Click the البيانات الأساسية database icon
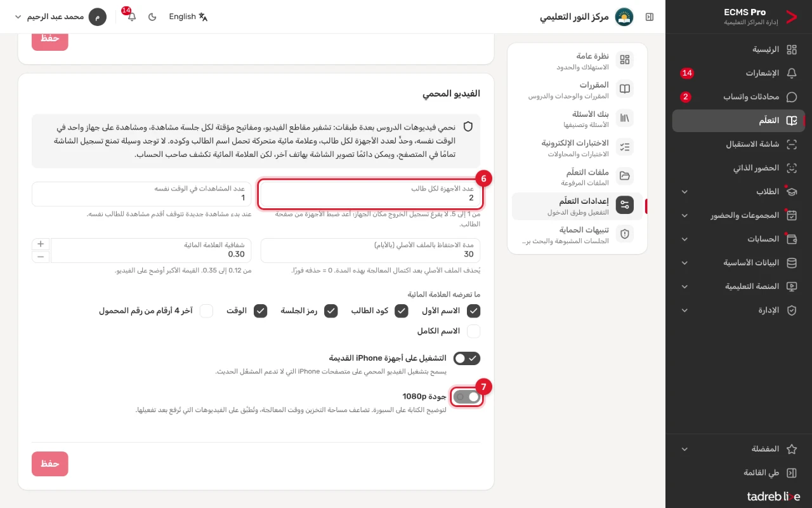 [792, 263]
